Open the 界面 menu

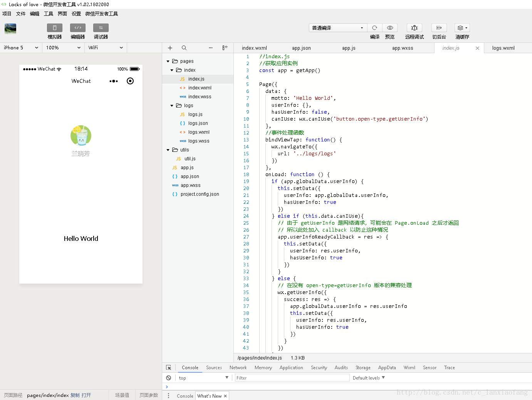(x=62, y=14)
